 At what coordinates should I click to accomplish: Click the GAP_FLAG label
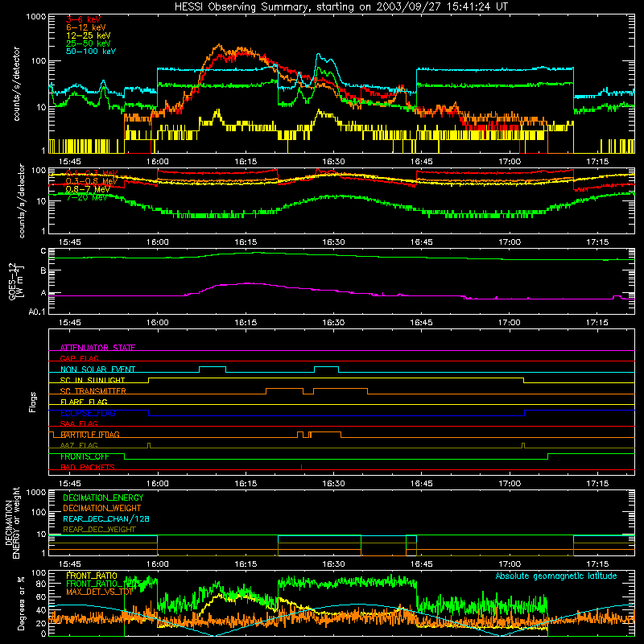pyautogui.click(x=79, y=358)
